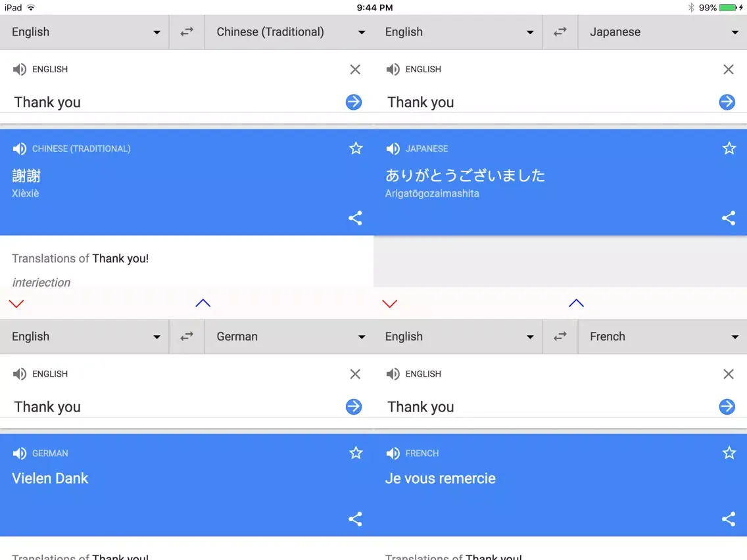Click red down chevron below Chinese panel
Image resolution: width=747 pixels, height=560 pixels.
coord(16,304)
